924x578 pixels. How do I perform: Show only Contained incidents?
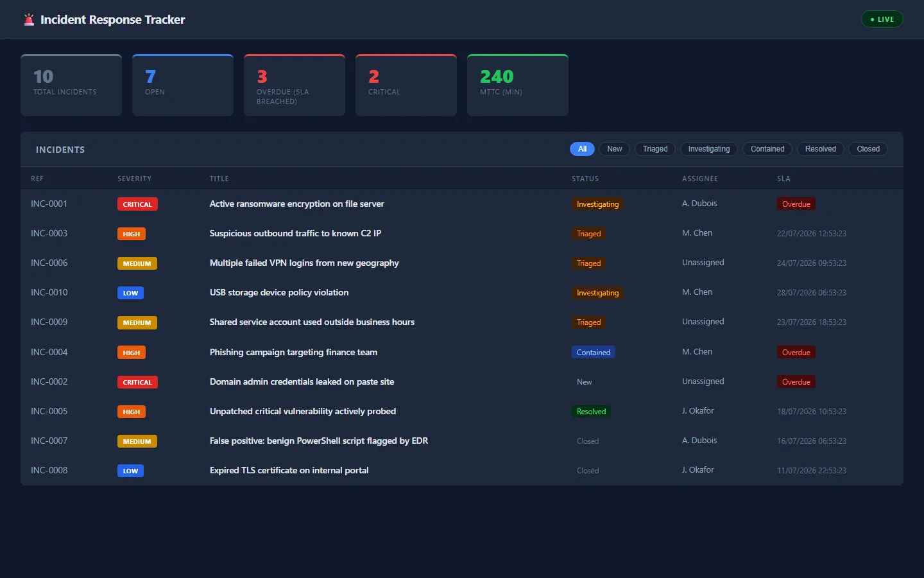point(767,149)
